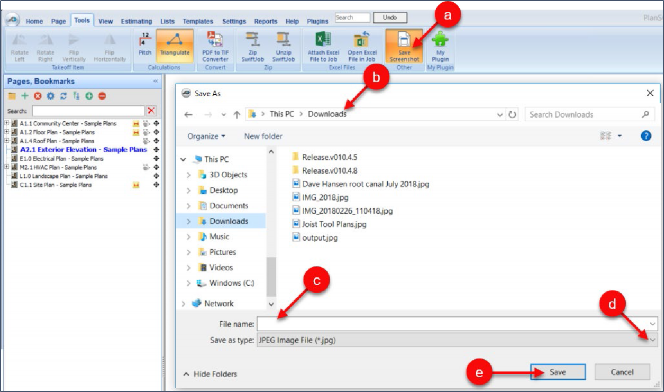Select Flip Horizontally tool
This screenshot has height=392, width=664.
point(110,47)
